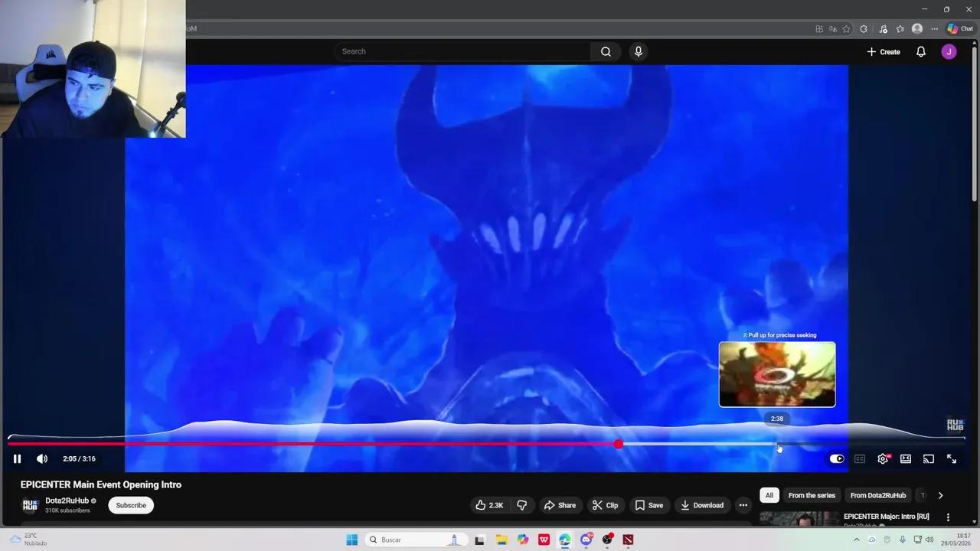Click the video title 'EPICENTER Main Event Opening Intro'
The image size is (980, 551).
coord(101,484)
